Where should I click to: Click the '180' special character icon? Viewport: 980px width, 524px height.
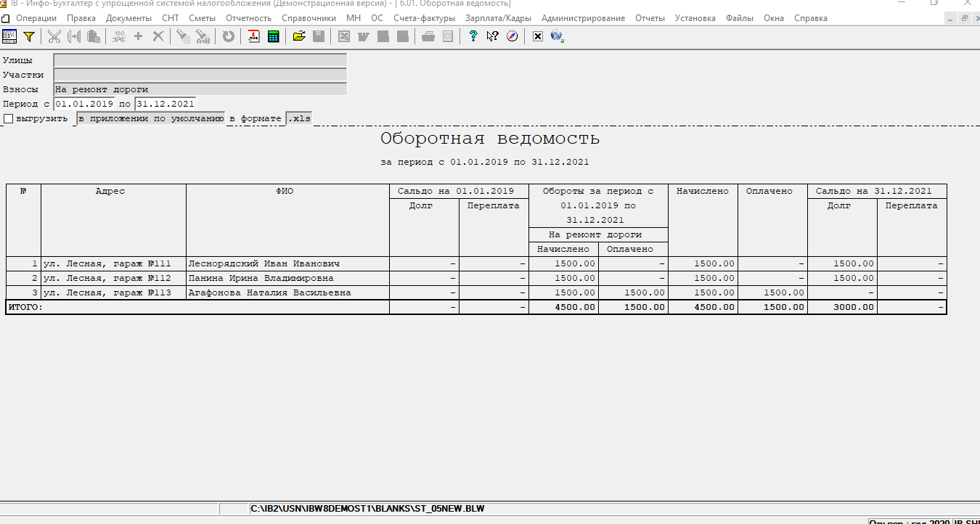(x=119, y=36)
